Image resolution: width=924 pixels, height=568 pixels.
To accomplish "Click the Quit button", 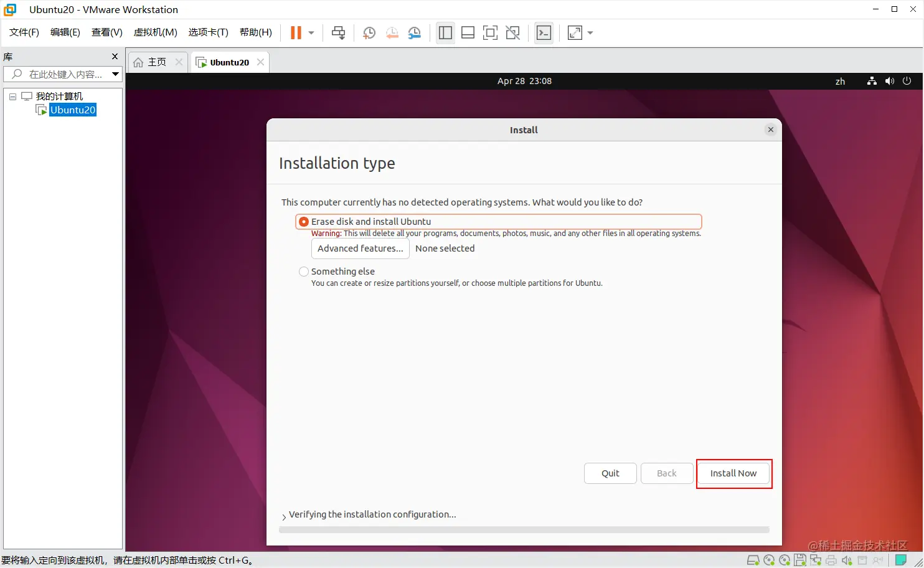I will [610, 473].
